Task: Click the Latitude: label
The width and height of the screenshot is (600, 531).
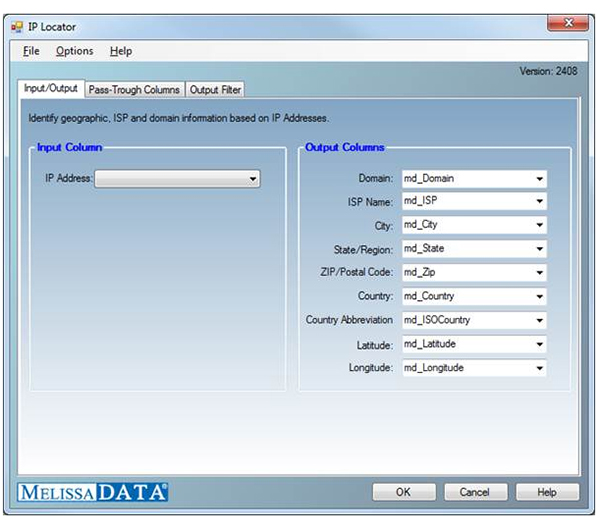Action: pyautogui.click(x=375, y=345)
